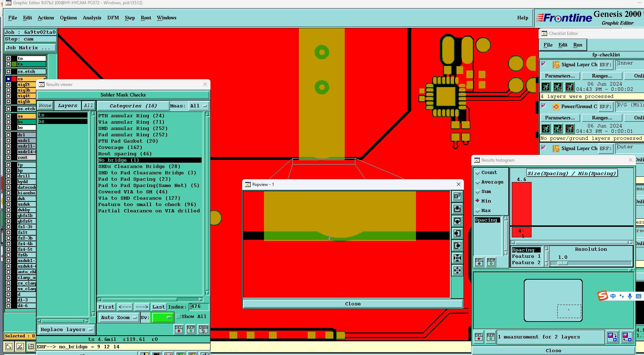The image size is (644, 355).
Task: Open the Auto Zoom dropdown
Action: [x=119, y=318]
